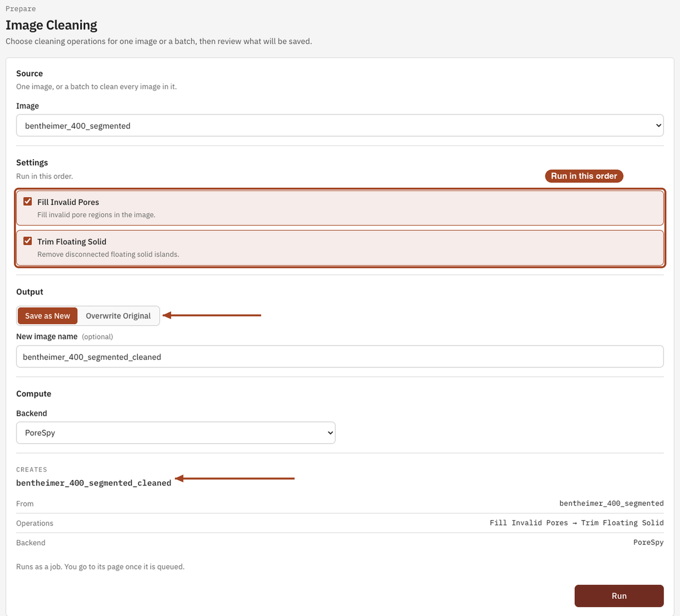680x616 pixels.
Task: Click 'Remove disconnected floating solid islands.' description
Action: (x=108, y=255)
